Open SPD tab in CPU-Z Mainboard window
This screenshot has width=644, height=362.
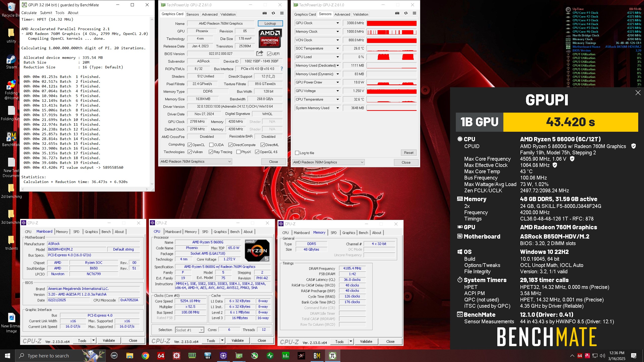tap(76, 232)
